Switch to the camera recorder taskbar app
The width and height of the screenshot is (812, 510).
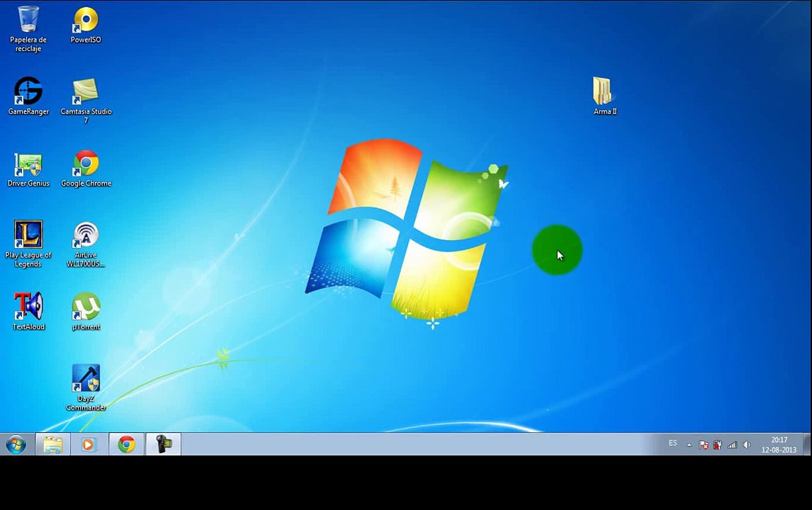(163, 444)
